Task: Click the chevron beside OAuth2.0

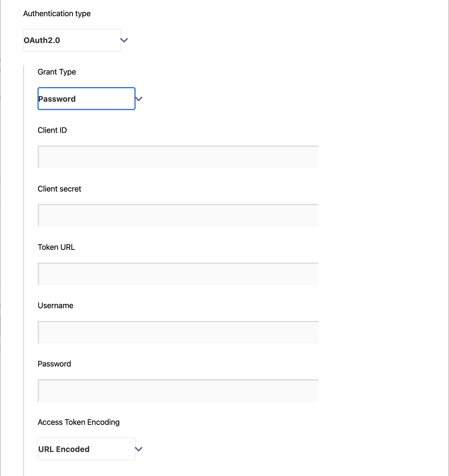Action: tap(124, 40)
